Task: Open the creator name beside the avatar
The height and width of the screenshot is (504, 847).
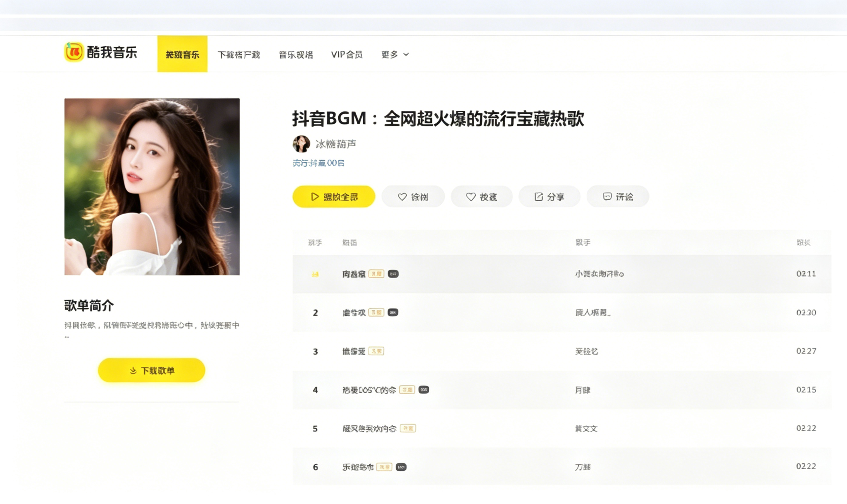Action: point(336,144)
